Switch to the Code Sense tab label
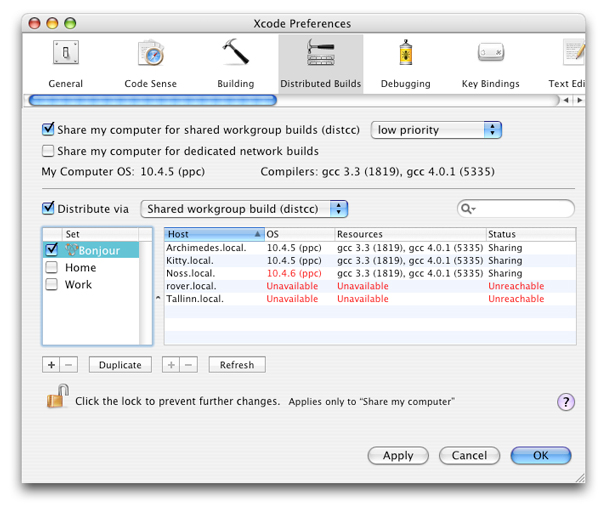Image resolution: width=607 pixels, height=514 pixels. pyautogui.click(x=151, y=84)
